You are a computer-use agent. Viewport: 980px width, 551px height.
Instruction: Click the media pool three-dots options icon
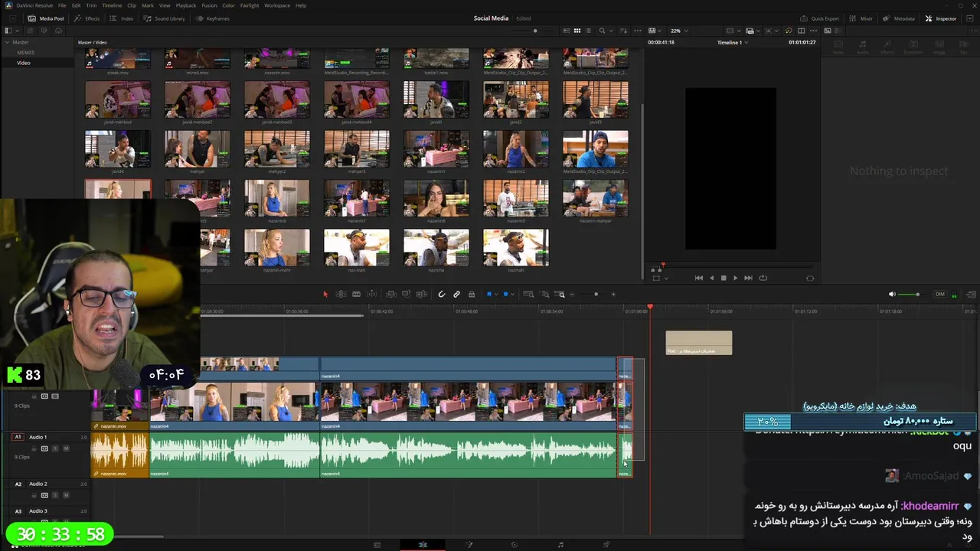pos(638,31)
